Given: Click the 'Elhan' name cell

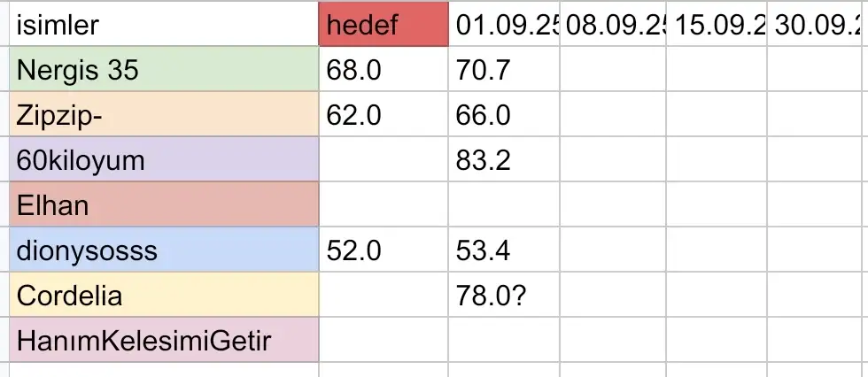Looking at the screenshot, I should coord(164,205).
